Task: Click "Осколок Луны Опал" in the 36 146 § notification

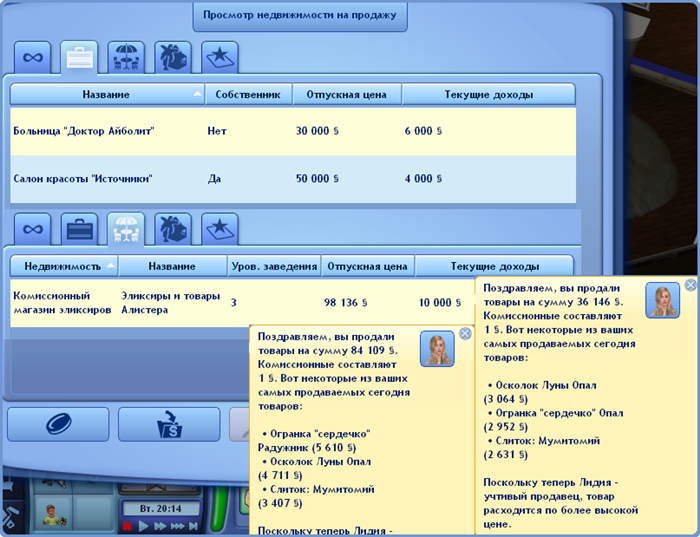Action: tap(546, 385)
